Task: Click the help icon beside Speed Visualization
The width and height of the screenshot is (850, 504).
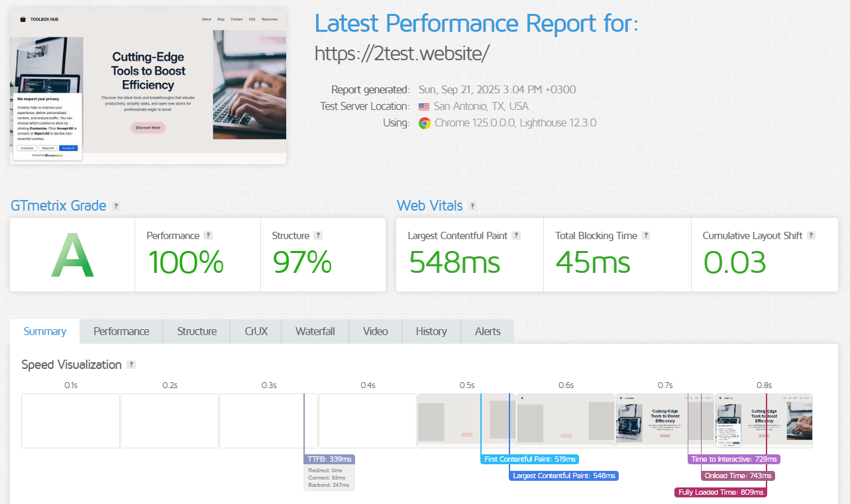Action: (x=131, y=364)
